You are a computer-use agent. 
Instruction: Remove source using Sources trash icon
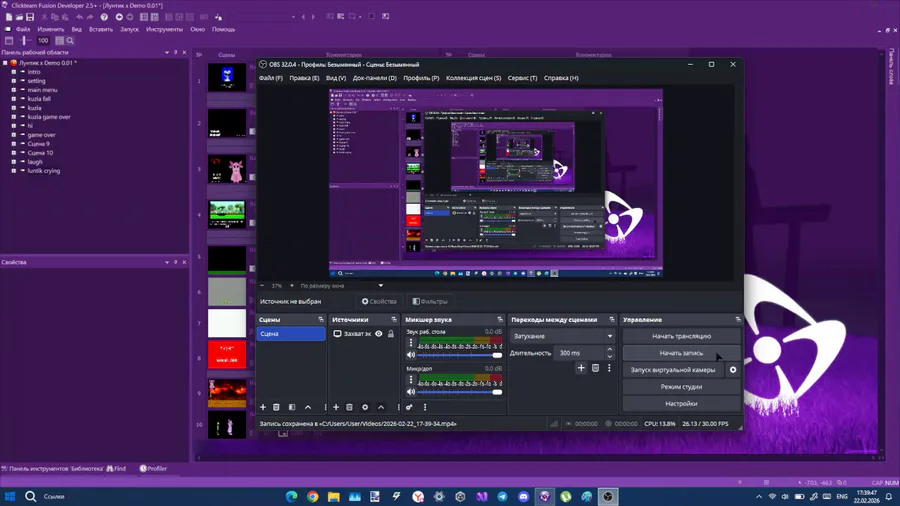click(x=349, y=407)
